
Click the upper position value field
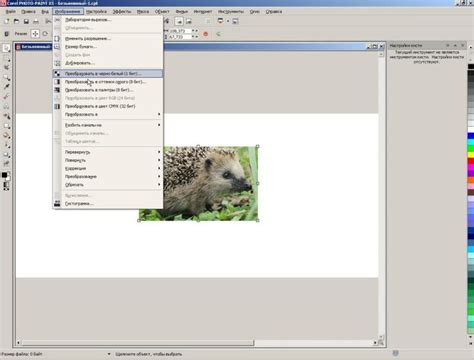point(180,31)
